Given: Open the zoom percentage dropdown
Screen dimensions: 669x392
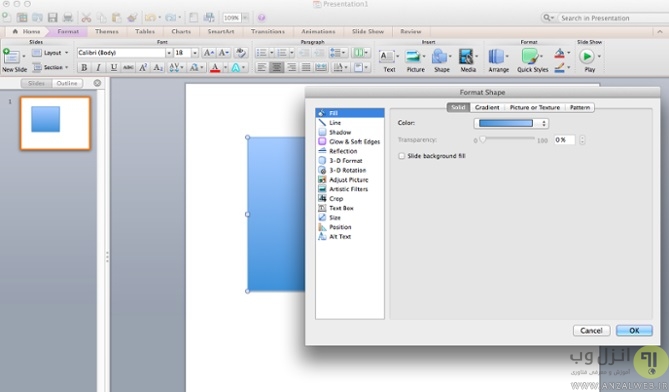Looking at the screenshot, I should pyautogui.click(x=245, y=18).
